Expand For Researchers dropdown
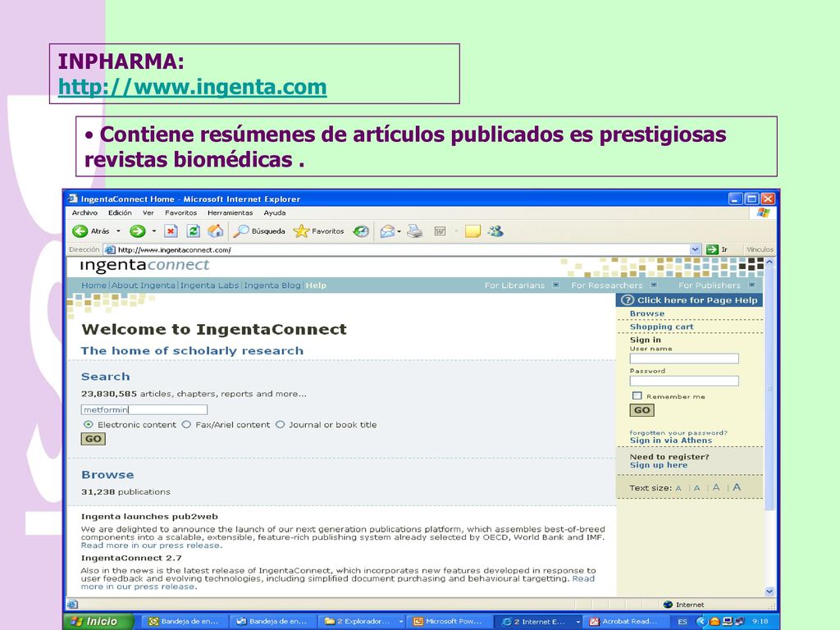840x630 pixels. [654, 285]
